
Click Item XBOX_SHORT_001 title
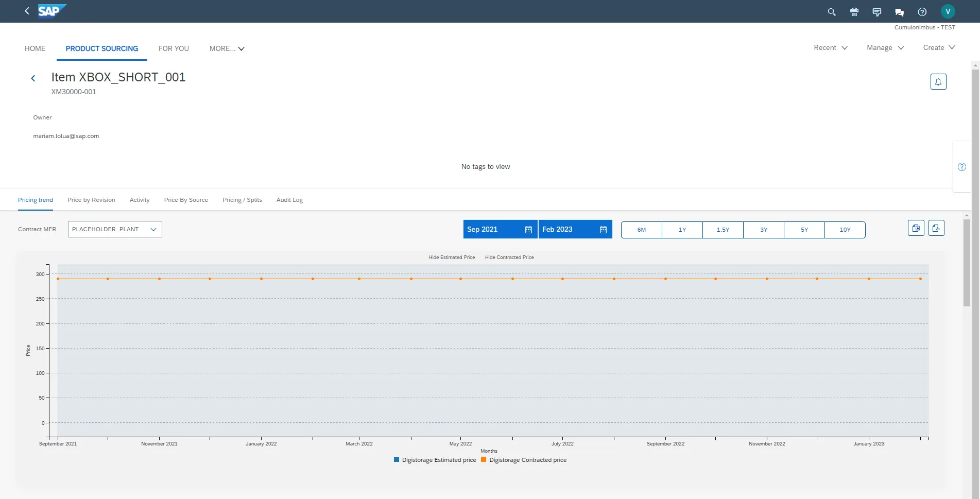click(118, 77)
